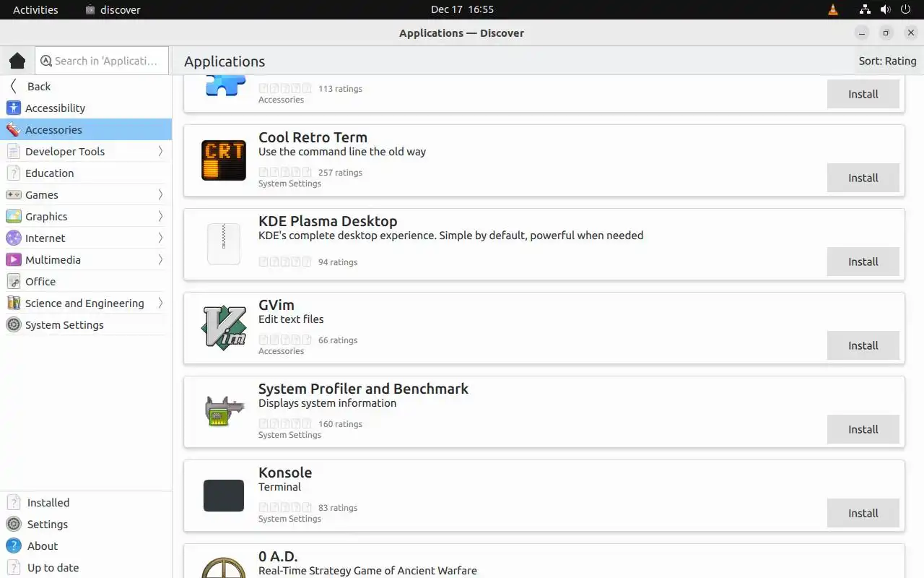This screenshot has height=578, width=924.
Task: Click the volume icon in top bar
Action: [x=885, y=9]
